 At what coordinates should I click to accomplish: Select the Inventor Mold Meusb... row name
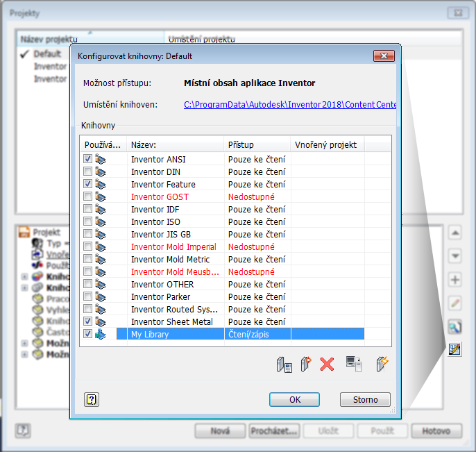point(175,271)
